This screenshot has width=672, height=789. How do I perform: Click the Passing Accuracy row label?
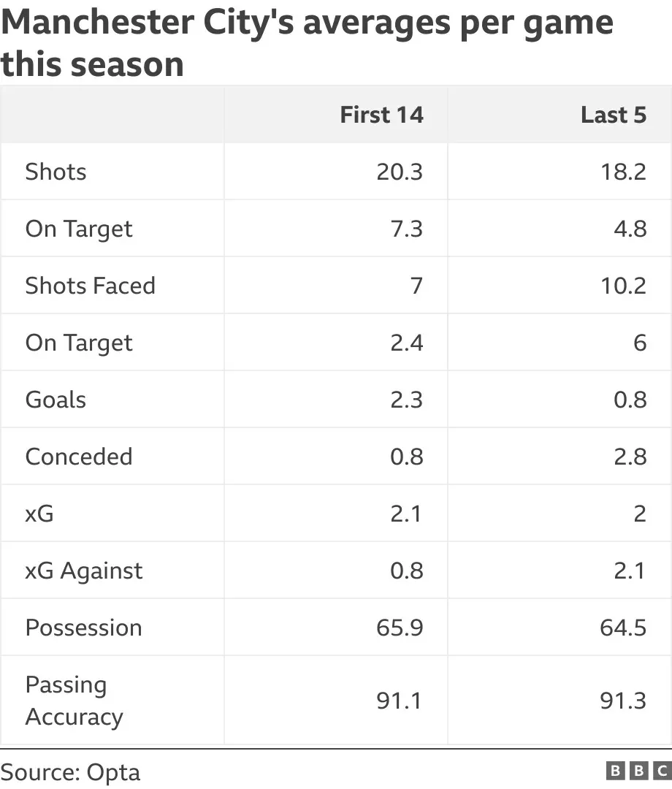(74, 701)
